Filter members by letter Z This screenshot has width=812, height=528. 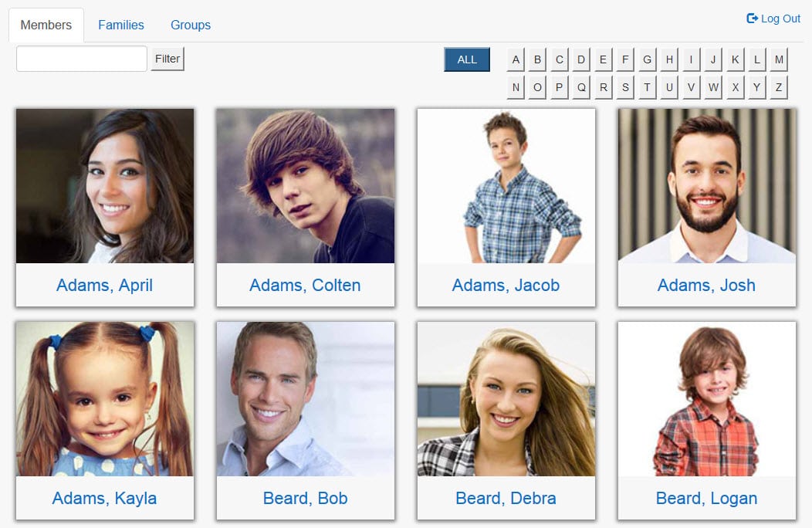[779, 87]
